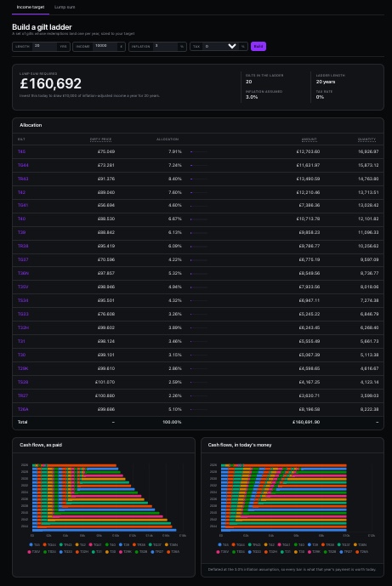Toggle TG41 legend dot in Cash flows, as paid

point(91,544)
